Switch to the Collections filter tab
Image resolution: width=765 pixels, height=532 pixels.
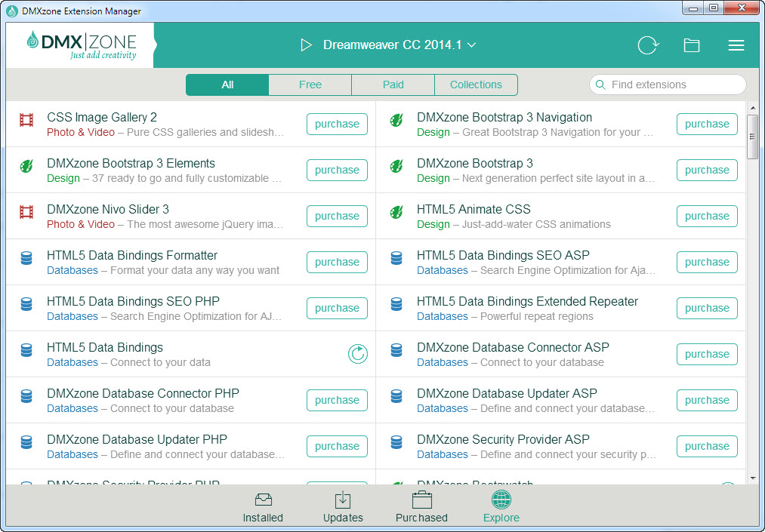pos(476,85)
